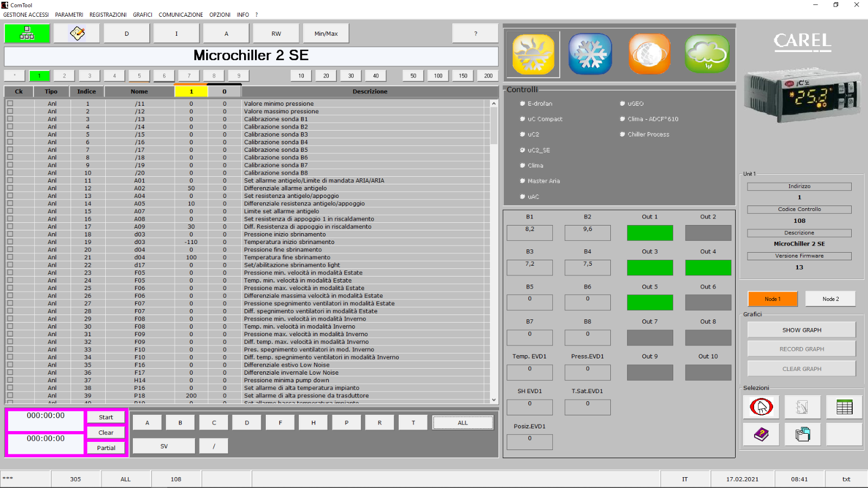Image resolution: width=868 pixels, height=488 pixels.
Task: Open the purple help book icon
Action: (x=761, y=434)
